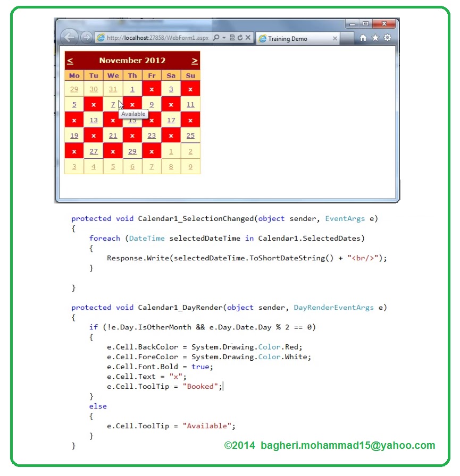Viewport: 460px width, 476px height.
Task: Click the booked red cell under Fr, first row
Action: click(152, 89)
